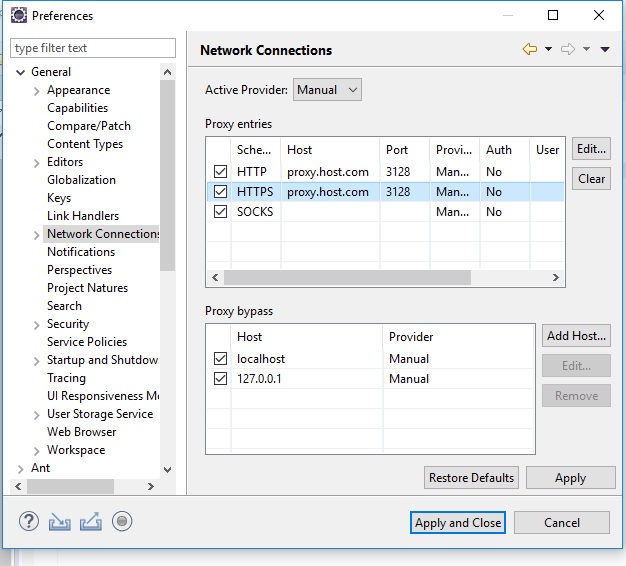Click the type filter text field
This screenshot has height=566, width=626.
coord(93,48)
